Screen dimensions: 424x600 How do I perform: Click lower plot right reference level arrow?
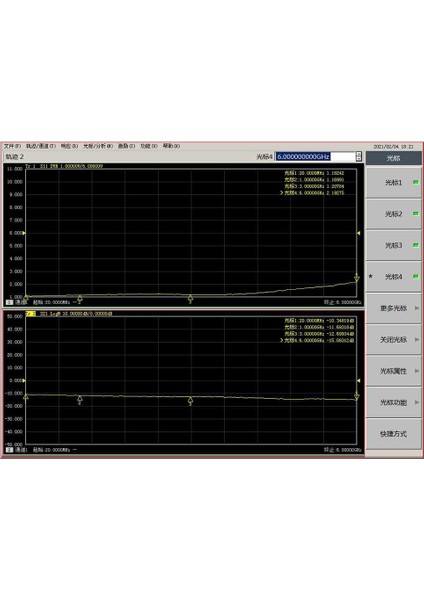[359, 380]
